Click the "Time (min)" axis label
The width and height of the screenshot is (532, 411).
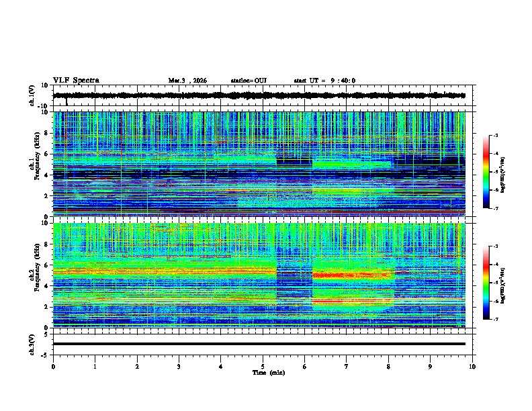click(x=269, y=373)
